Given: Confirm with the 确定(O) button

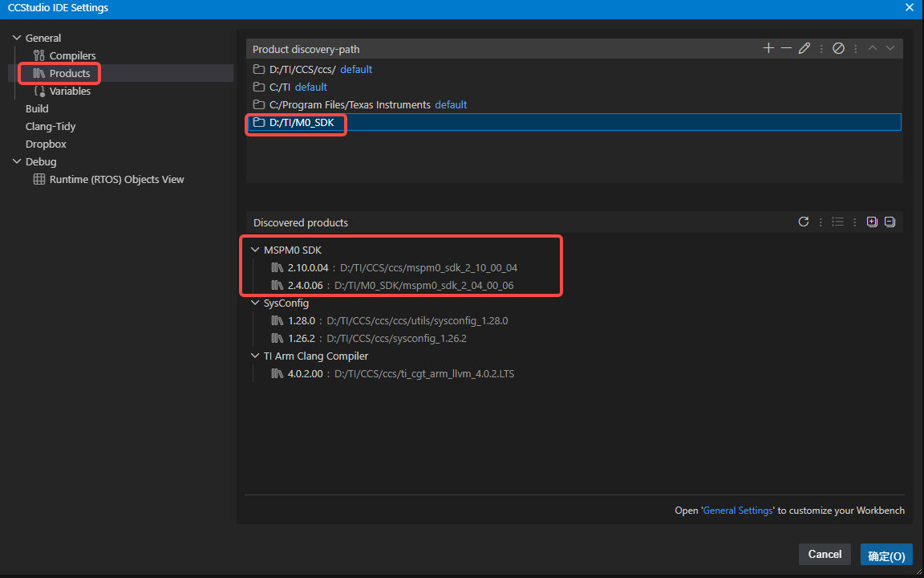Looking at the screenshot, I should 886,556.
